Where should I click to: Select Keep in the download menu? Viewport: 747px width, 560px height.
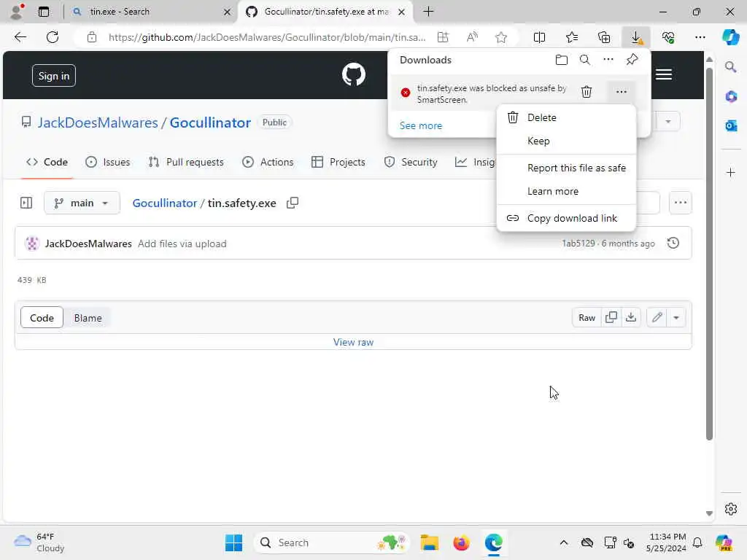point(566,141)
